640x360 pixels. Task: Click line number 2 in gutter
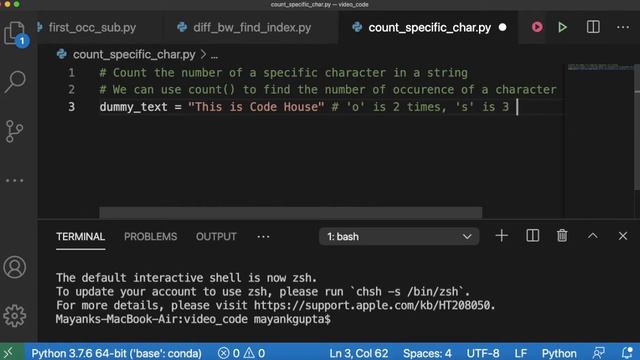(x=71, y=89)
